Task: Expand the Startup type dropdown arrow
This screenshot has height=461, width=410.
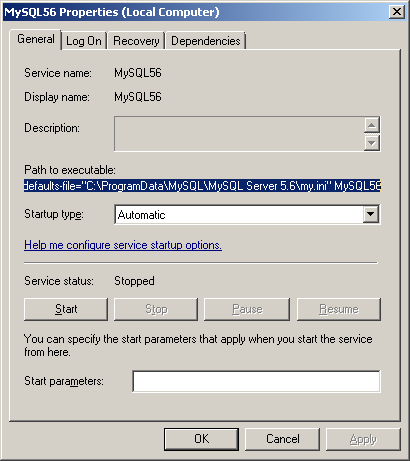Action: [371, 214]
